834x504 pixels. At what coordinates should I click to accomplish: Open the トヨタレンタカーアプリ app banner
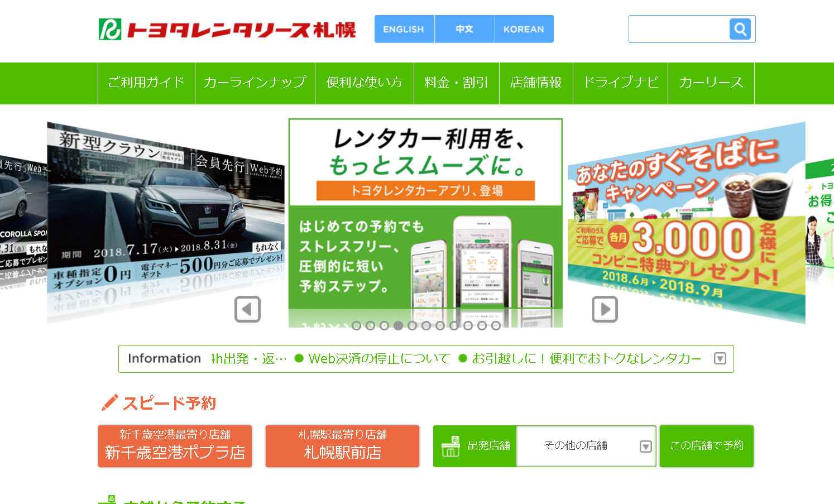pyautogui.click(x=425, y=222)
